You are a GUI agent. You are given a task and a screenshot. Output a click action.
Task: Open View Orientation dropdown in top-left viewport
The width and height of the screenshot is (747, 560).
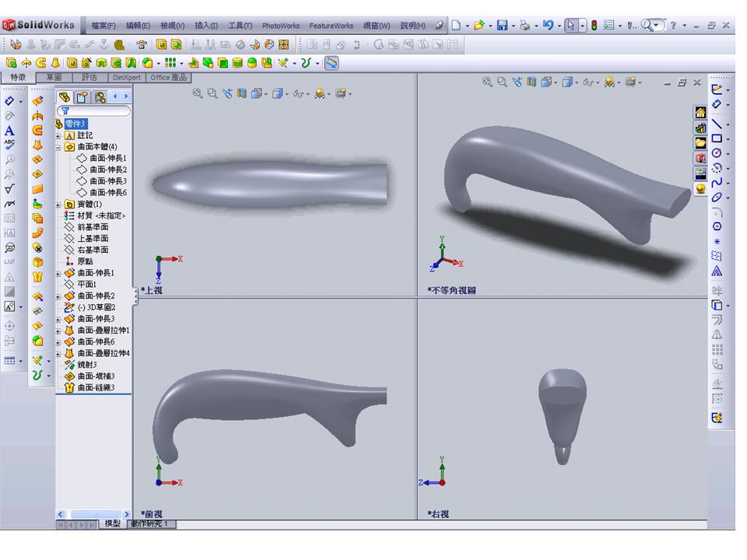(x=266, y=94)
